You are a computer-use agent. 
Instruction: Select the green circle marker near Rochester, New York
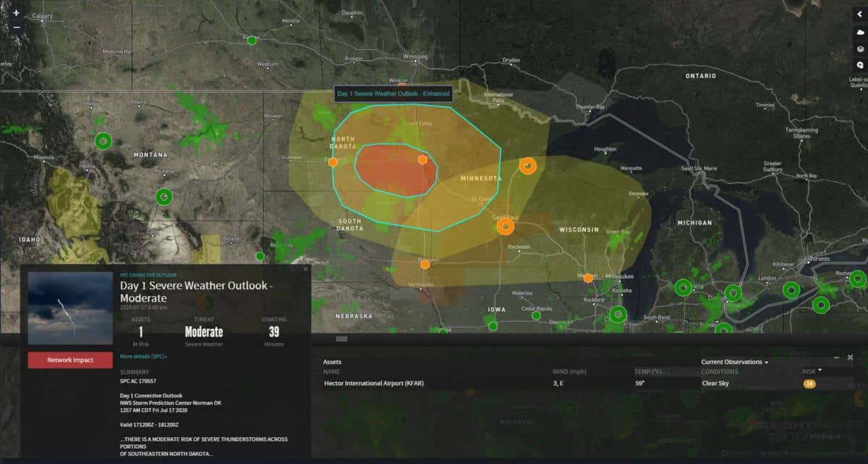coord(858,279)
